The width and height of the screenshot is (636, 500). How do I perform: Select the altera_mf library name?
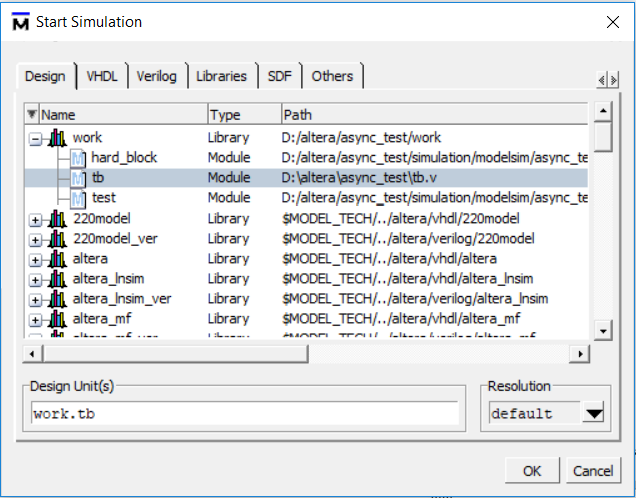[x=102, y=319]
